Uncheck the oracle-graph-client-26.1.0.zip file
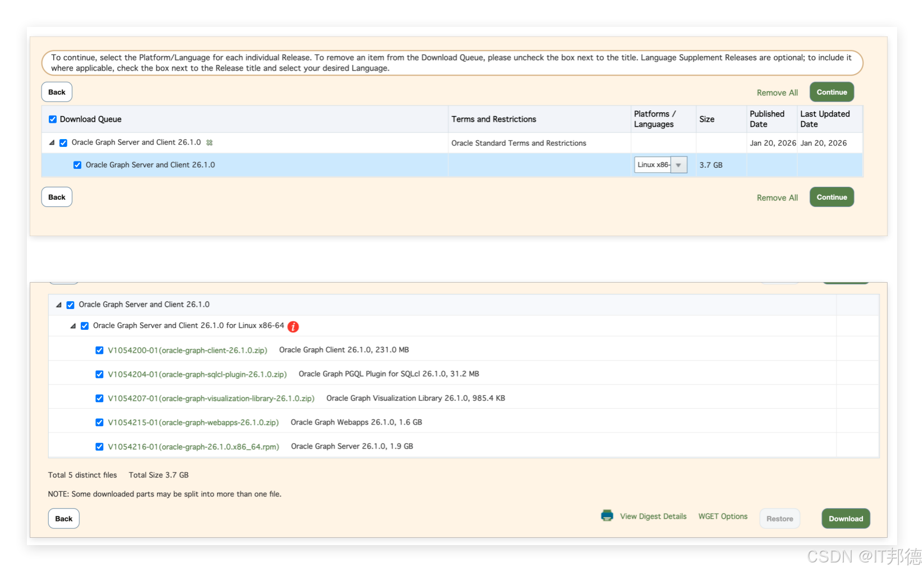924x572 pixels. click(99, 350)
